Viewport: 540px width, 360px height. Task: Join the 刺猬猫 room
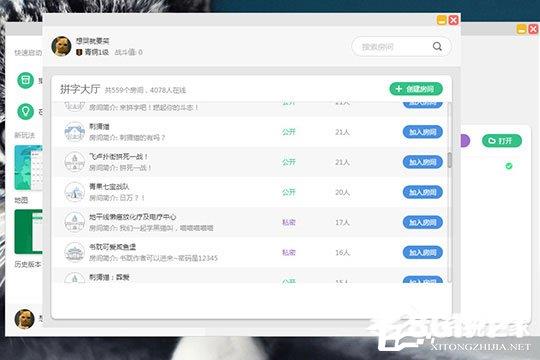(423, 132)
